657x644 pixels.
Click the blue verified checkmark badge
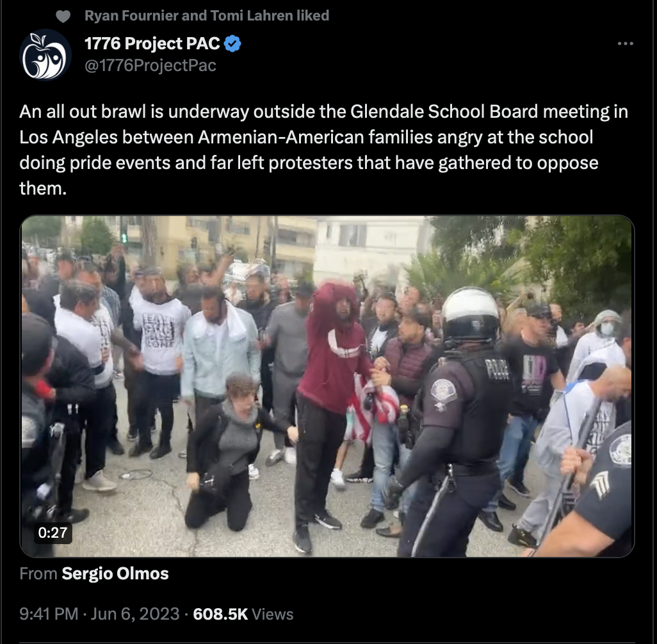pos(232,44)
